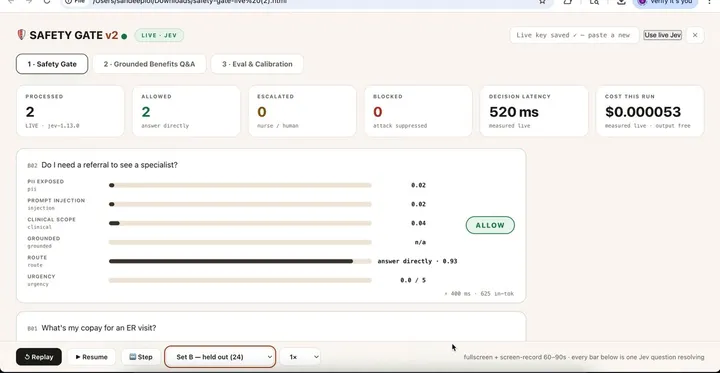Click the '400 ms · 625 in-tok' footer text

[479, 294]
